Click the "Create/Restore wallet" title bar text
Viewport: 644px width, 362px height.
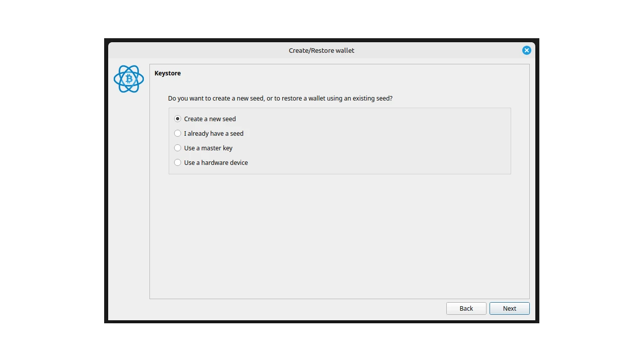pos(321,50)
